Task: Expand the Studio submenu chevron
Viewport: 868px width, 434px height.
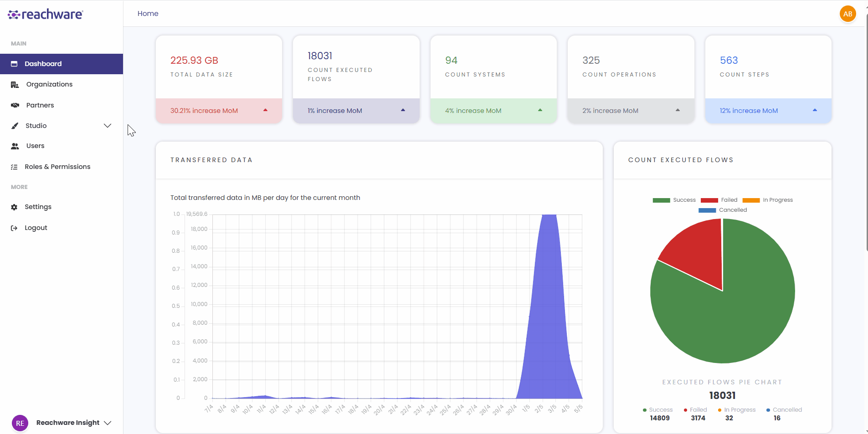Action: pyautogui.click(x=108, y=126)
